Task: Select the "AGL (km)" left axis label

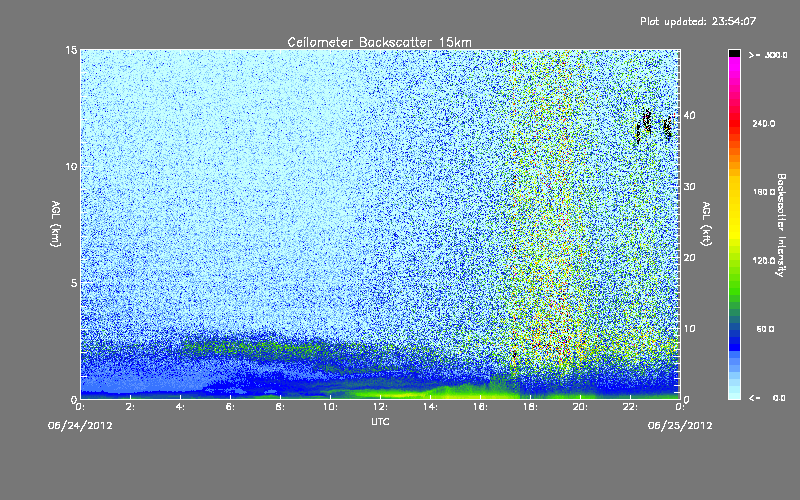Action: 56,223
